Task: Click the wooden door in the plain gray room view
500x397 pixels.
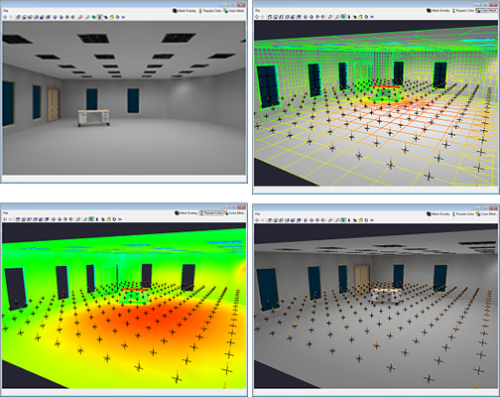Action: pos(53,104)
